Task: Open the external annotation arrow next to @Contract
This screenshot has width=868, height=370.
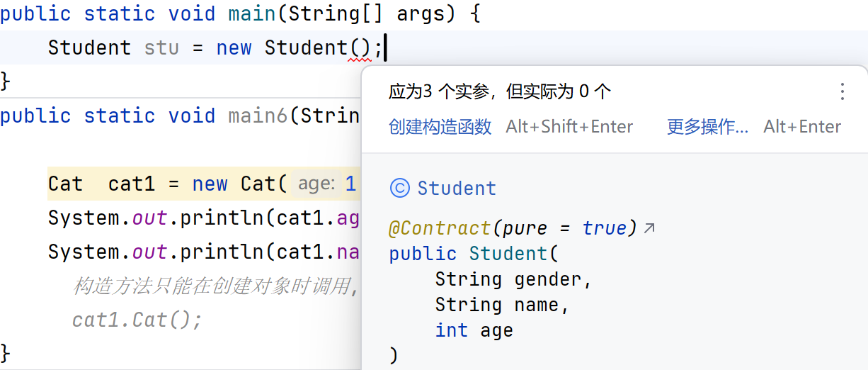Action: [x=649, y=228]
